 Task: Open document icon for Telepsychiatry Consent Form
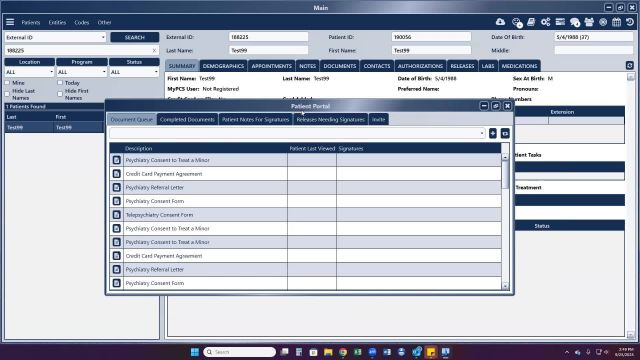(x=117, y=215)
